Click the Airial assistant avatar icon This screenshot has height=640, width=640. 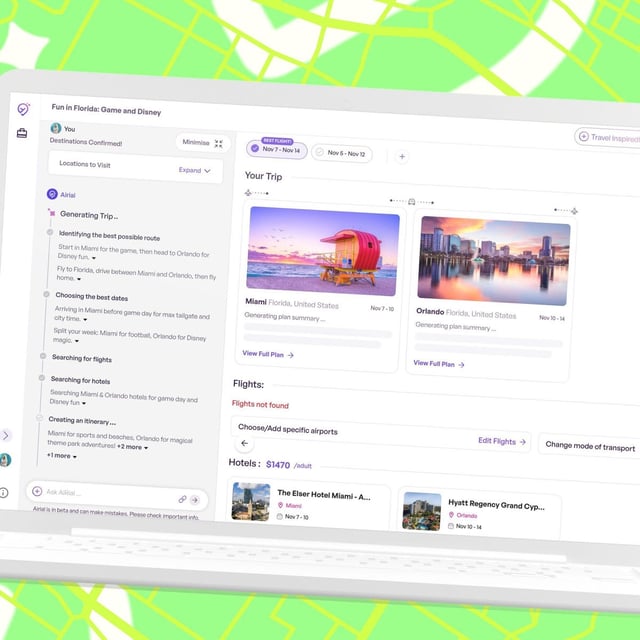click(x=52, y=193)
